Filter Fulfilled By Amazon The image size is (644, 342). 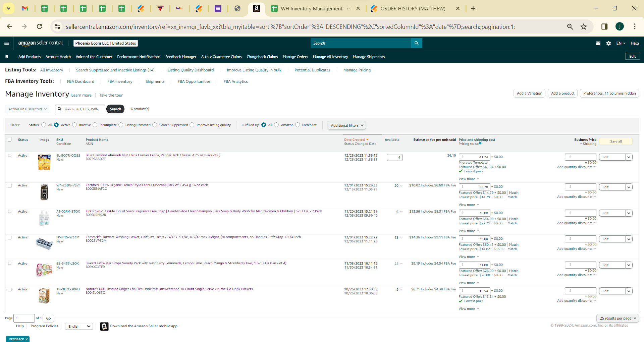(x=276, y=125)
